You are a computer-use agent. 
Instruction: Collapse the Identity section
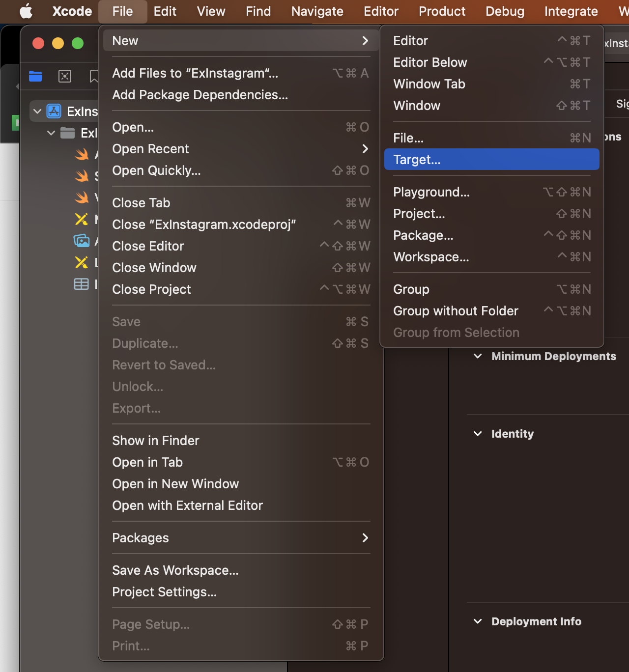point(478,434)
